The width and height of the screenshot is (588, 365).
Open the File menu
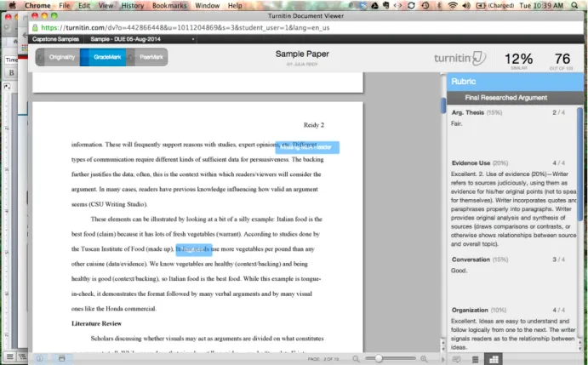64,5
